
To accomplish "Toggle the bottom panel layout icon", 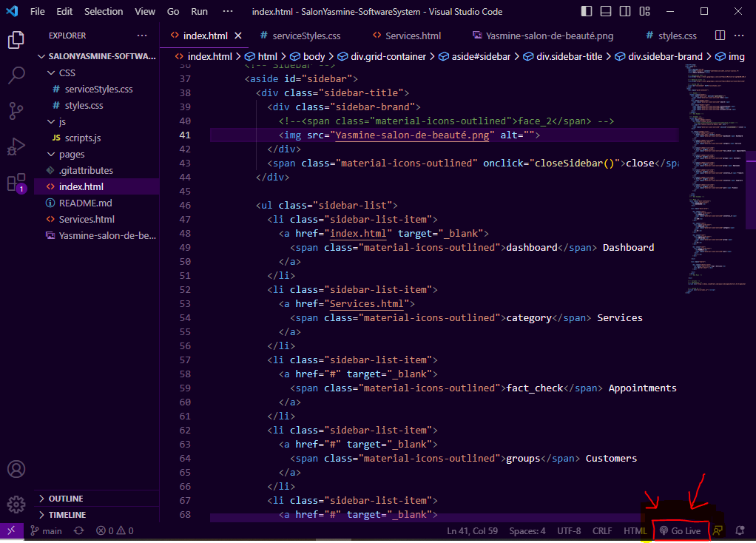I will click(x=606, y=11).
